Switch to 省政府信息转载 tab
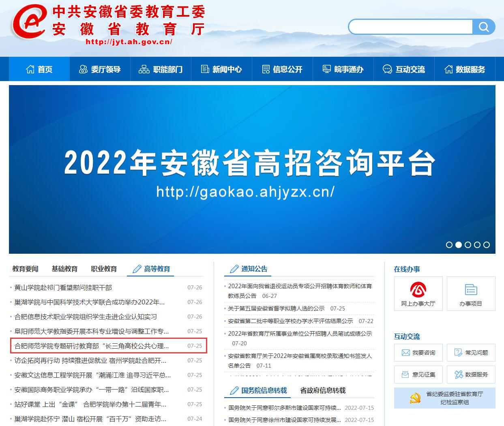The width and height of the screenshot is (504, 426). pos(323,390)
